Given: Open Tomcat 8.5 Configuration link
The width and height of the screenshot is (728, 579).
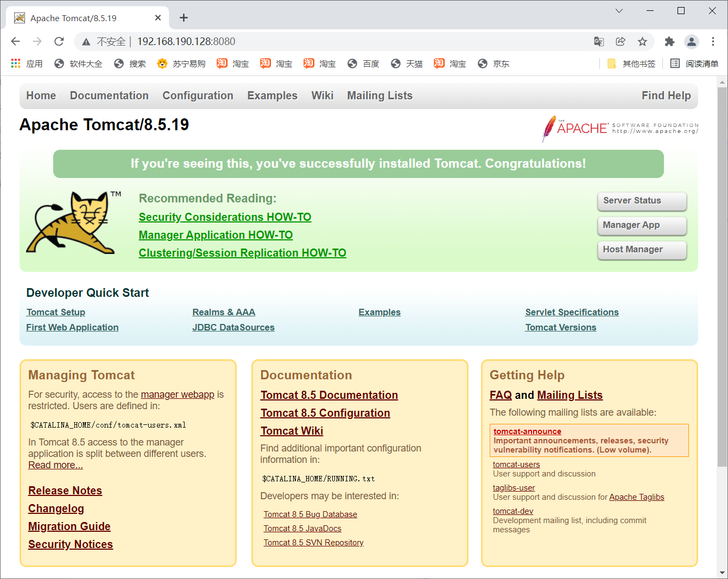Looking at the screenshot, I should (325, 413).
